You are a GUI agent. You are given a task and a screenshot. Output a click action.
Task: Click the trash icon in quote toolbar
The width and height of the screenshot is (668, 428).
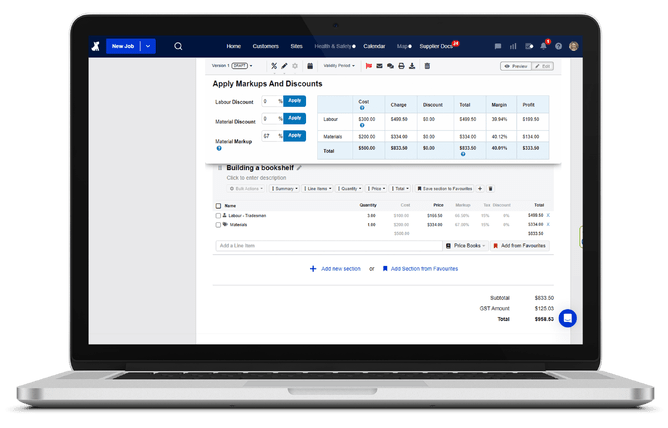pyautogui.click(x=427, y=66)
